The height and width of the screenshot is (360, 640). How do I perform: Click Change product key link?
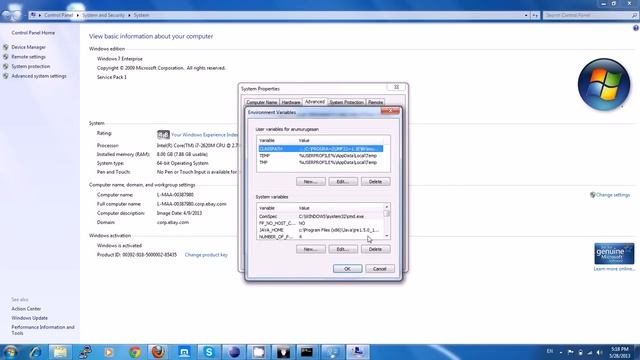(x=206, y=255)
